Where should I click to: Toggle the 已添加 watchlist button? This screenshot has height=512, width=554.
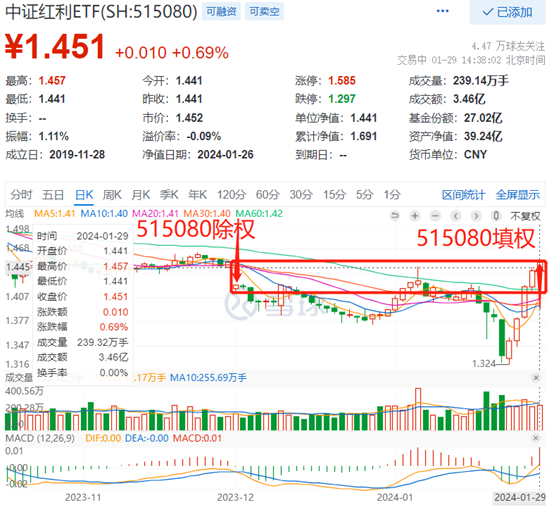click(x=507, y=12)
